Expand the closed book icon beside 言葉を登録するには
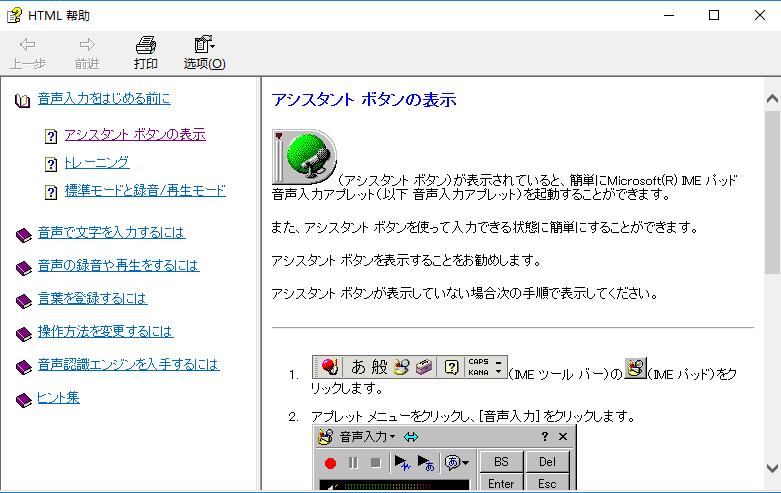The width and height of the screenshot is (781, 493). point(23,301)
